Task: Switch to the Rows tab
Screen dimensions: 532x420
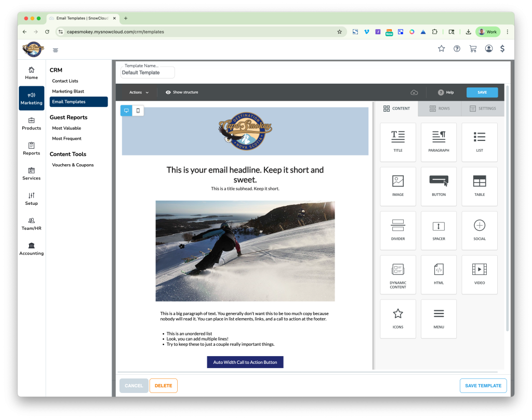Action: (440, 109)
